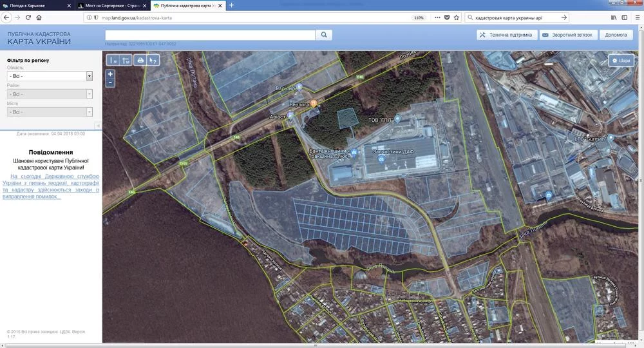The height and width of the screenshot is (348, 644).
Task: Open a new browser tab
Action: [x=231, y=5]
